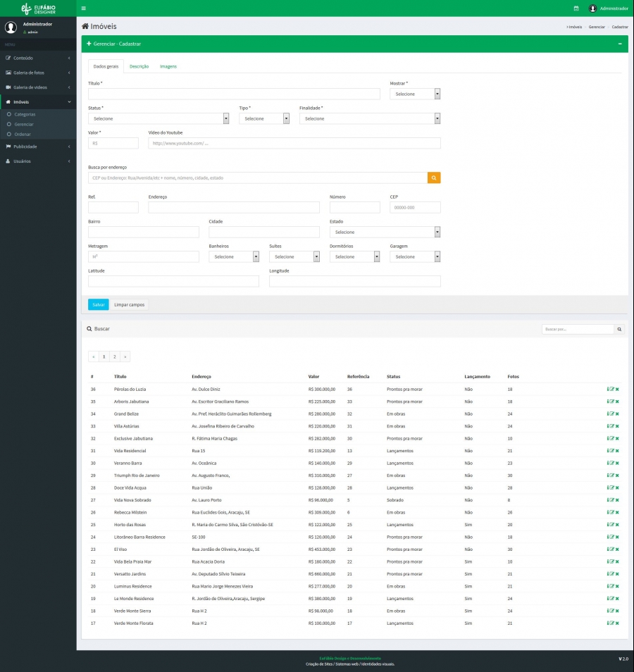Viewport: 634px width, 672px height.
Task: Edit the Pérolas do Luzia property
Action: 612,389
